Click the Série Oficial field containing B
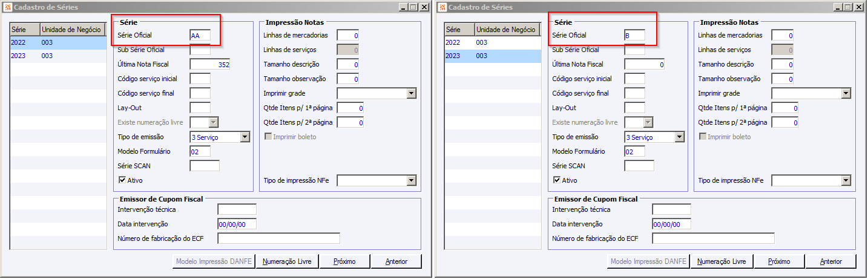 (634, 36)
